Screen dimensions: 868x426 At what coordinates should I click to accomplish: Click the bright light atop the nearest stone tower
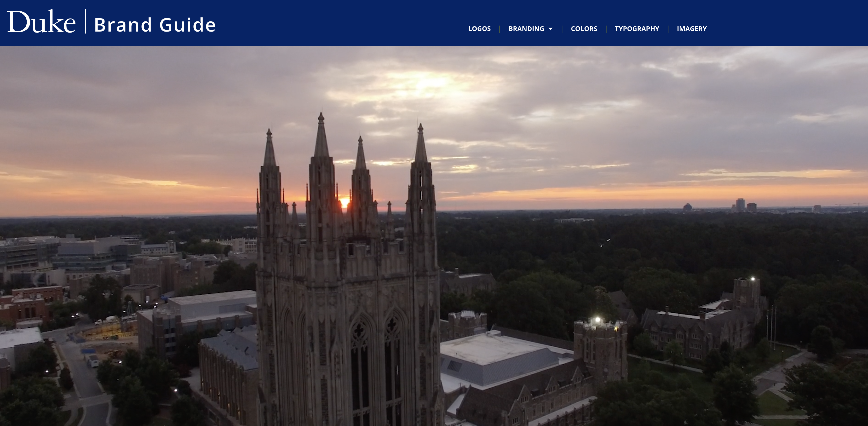(597, 319)
